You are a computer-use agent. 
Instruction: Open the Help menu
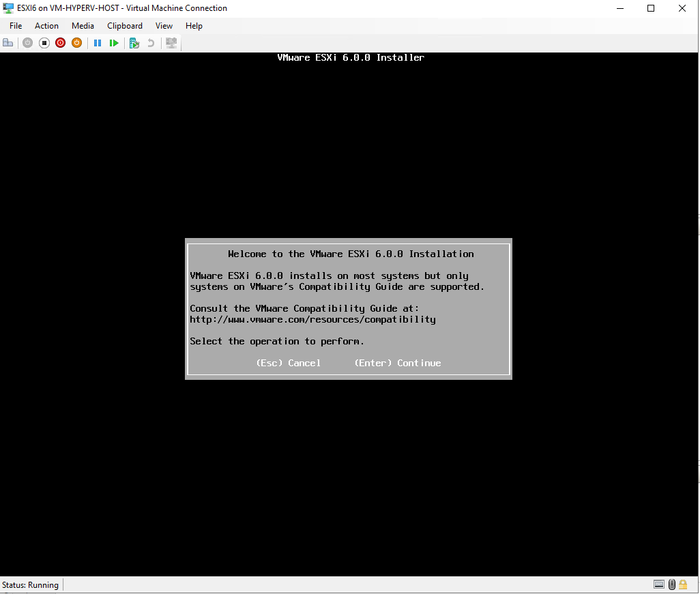tap(194, 26)
